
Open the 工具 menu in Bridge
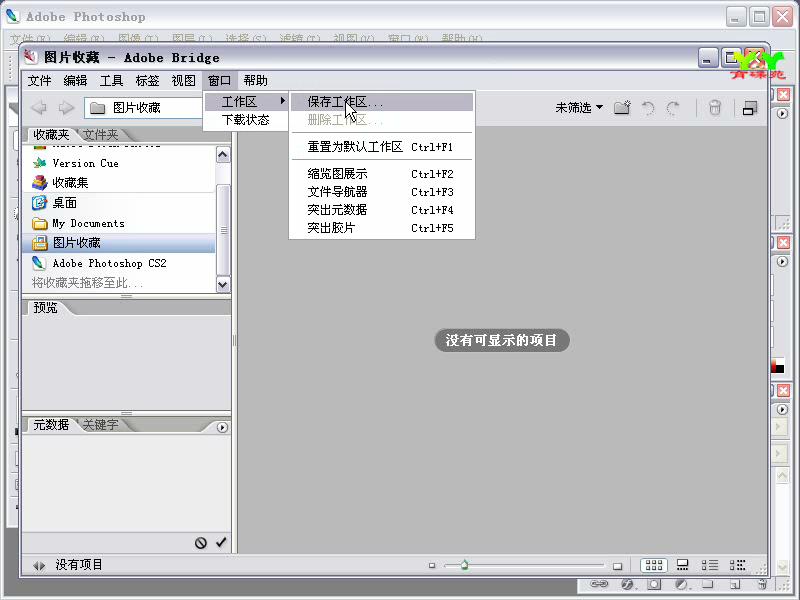coord(111,81)
